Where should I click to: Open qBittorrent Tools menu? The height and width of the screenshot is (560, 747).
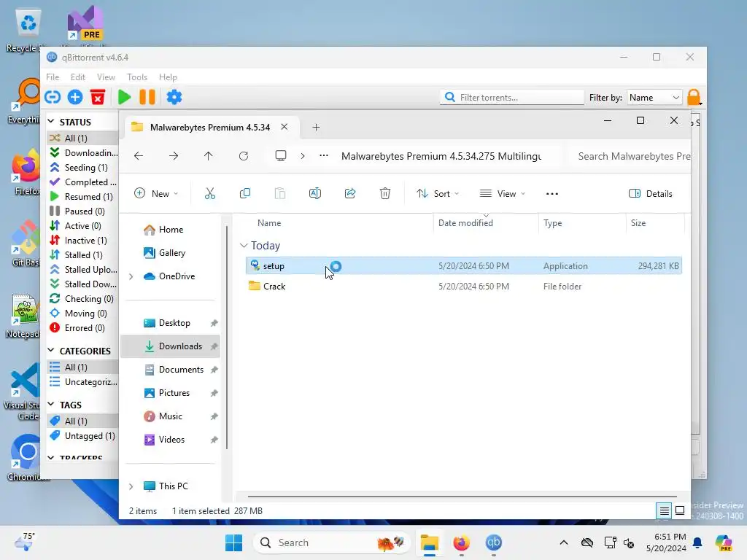pos(136,77)
